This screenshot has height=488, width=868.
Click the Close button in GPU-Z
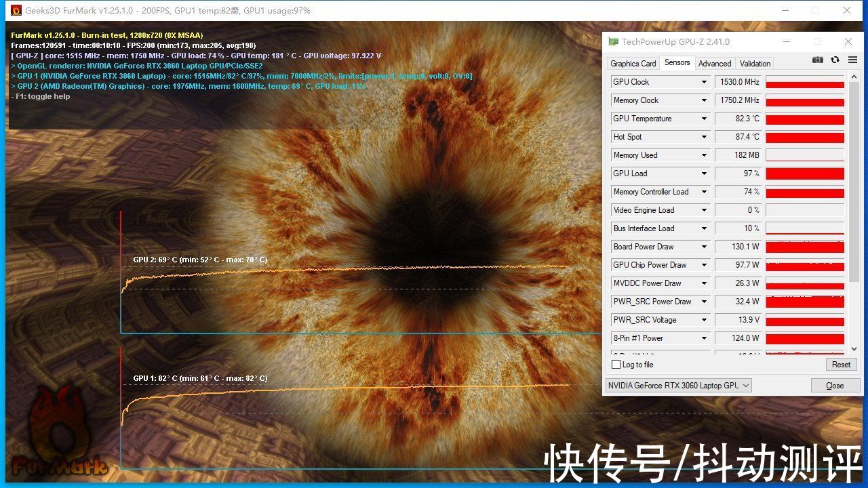pos(835,386)
